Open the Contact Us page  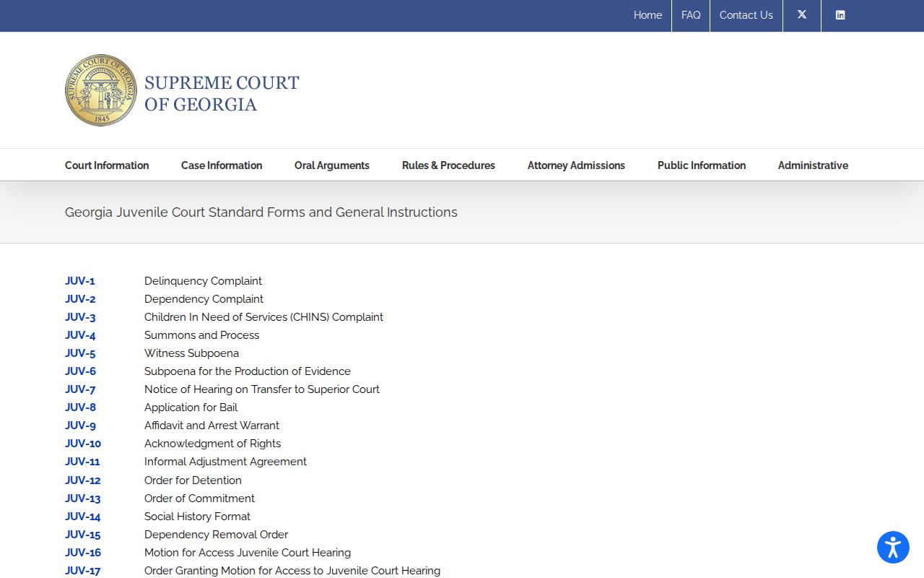pyautogui.click(x=746, y=15)
